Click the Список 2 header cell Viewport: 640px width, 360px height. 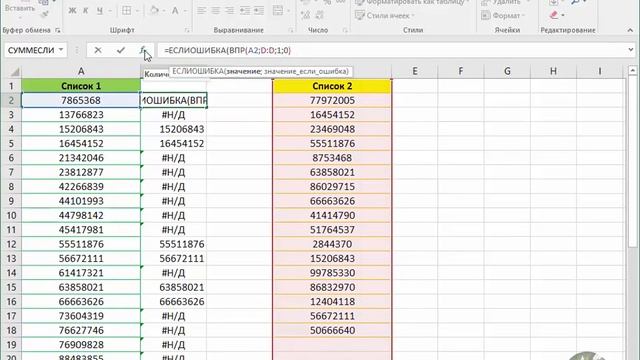(332, 86)
